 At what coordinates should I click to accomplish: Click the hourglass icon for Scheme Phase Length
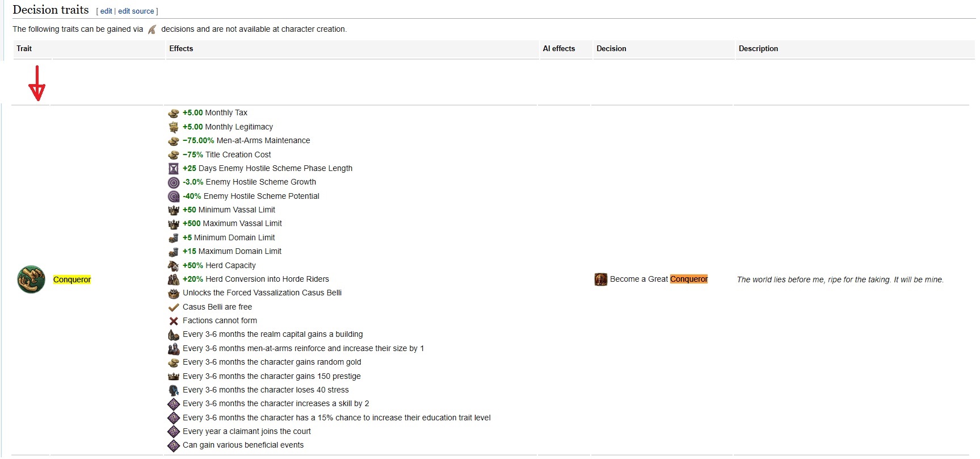coord(174,169)
